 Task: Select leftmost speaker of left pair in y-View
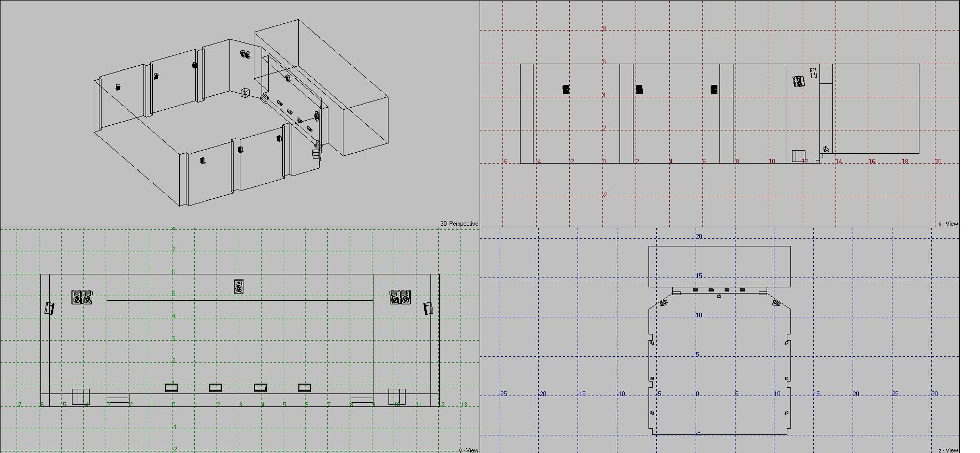point(77,297)
